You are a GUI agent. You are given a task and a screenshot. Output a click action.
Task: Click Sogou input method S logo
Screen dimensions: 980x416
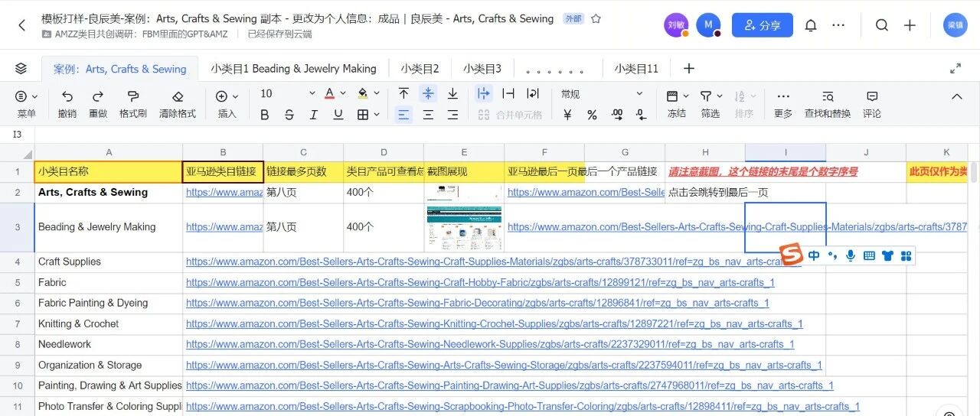tap(791, 255)
